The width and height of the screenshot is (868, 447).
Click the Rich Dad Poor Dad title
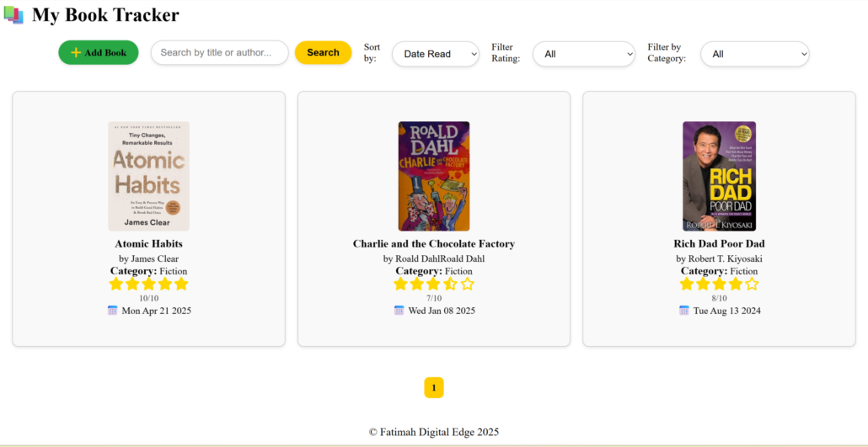click(719, 243)
